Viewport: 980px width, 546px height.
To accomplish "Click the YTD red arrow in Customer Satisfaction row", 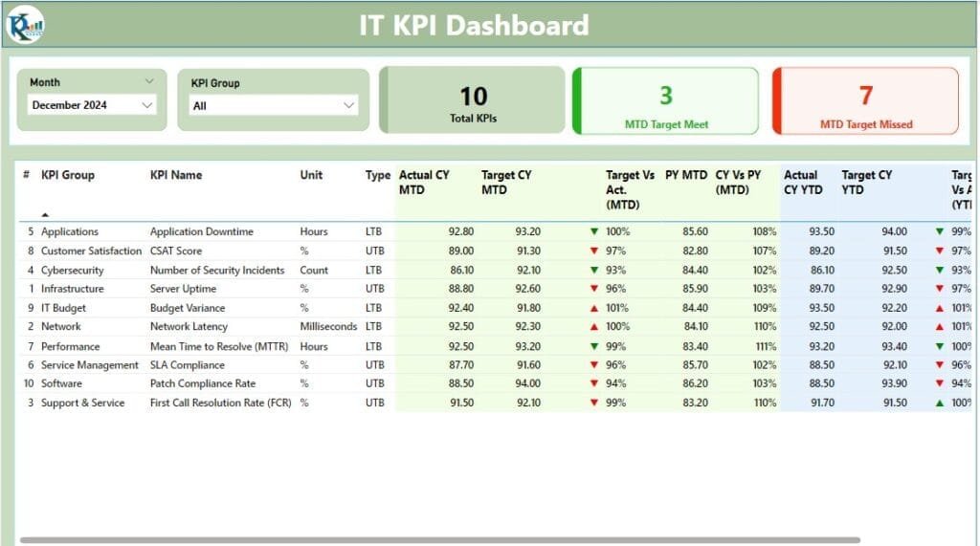I will point(940,251).
